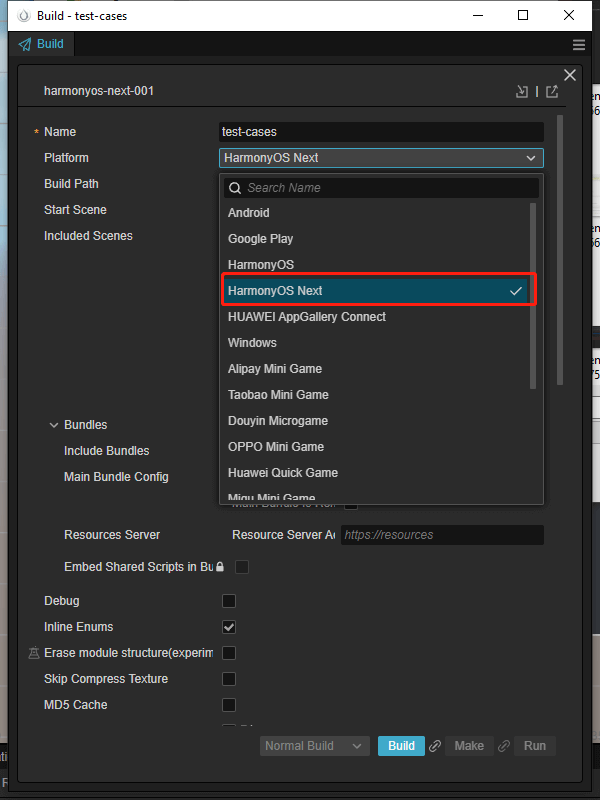Collapse the Bundles section
The image size is (600, 800).
click(54, 425)
